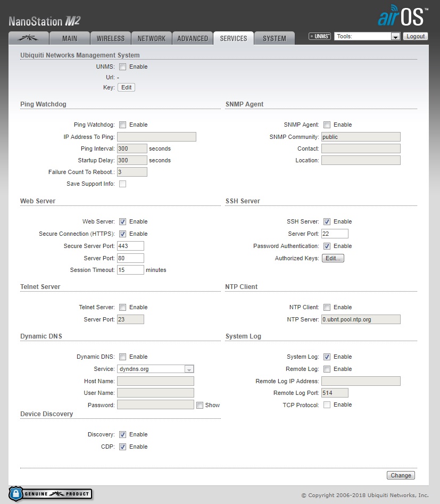Open the Dynamic DNS Service dropdown
Image resolution: width=440 pixels, height=504 pixels.
tap(155, 369)
